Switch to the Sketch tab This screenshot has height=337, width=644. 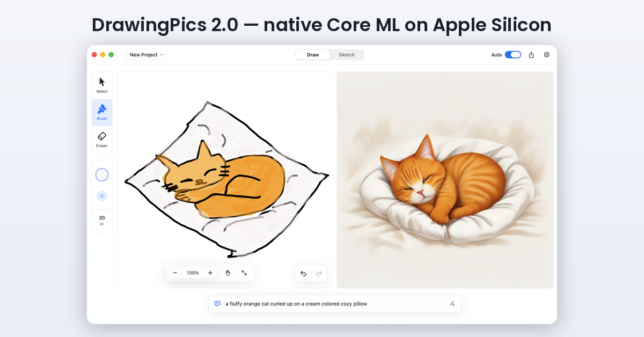(347, 55)
